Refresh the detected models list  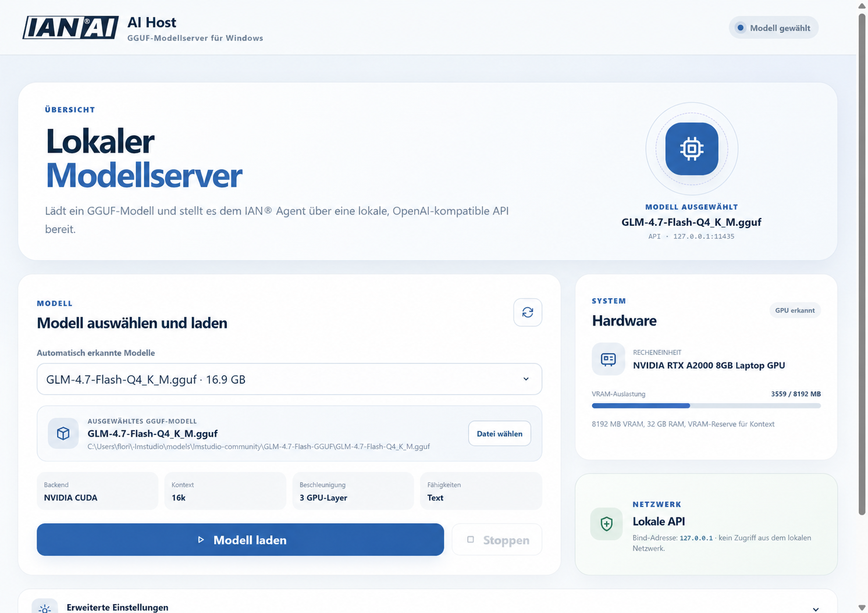tap(528, 312)
